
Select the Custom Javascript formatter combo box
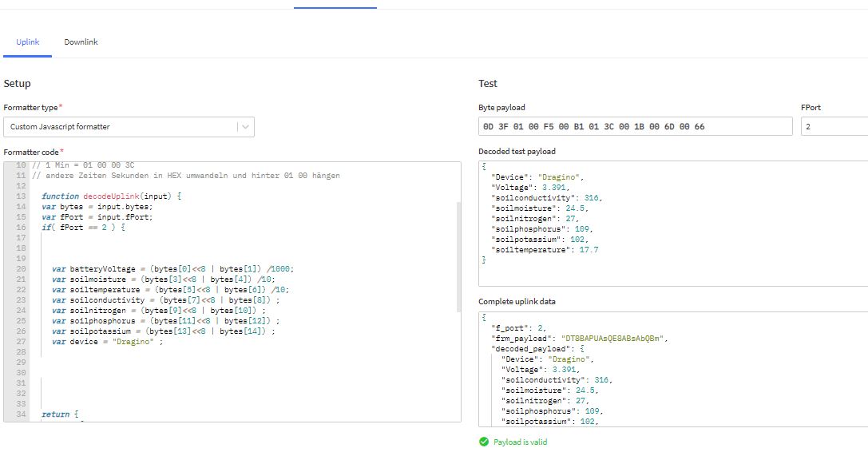(x=120, y=126)
